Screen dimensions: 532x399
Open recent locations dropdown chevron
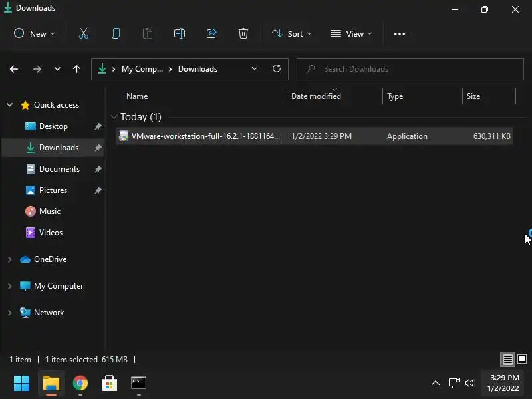[57, 69]
